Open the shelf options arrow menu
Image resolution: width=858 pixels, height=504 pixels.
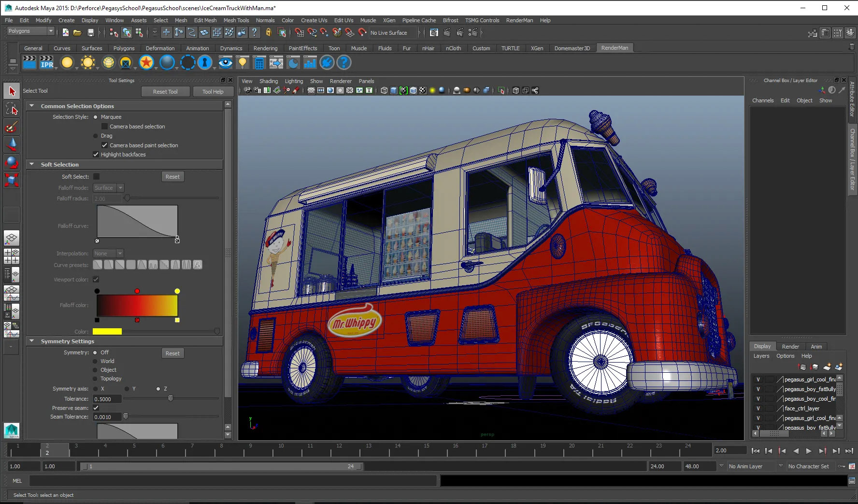click(13, 69)
